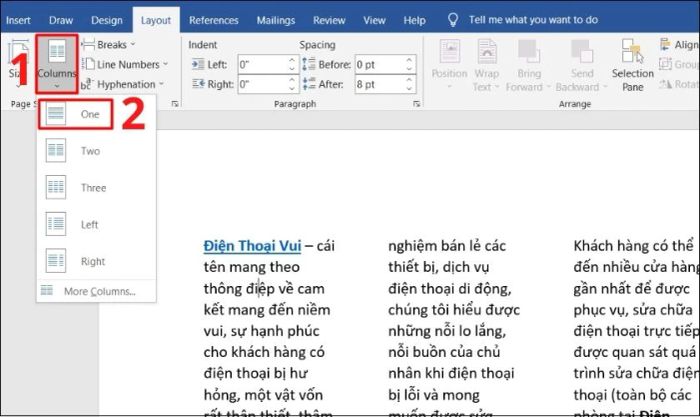Click the Hyphenation icon

(87, 84)
